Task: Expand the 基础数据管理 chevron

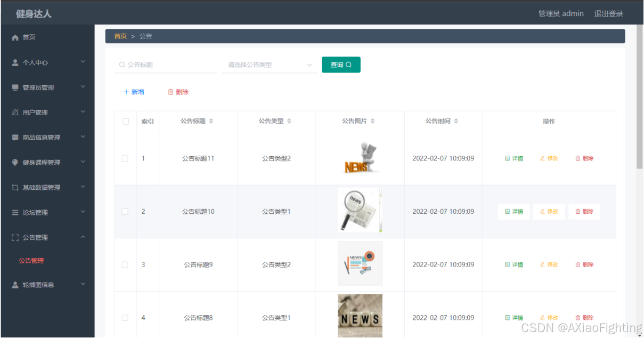Action: click(x=83, y=187)
